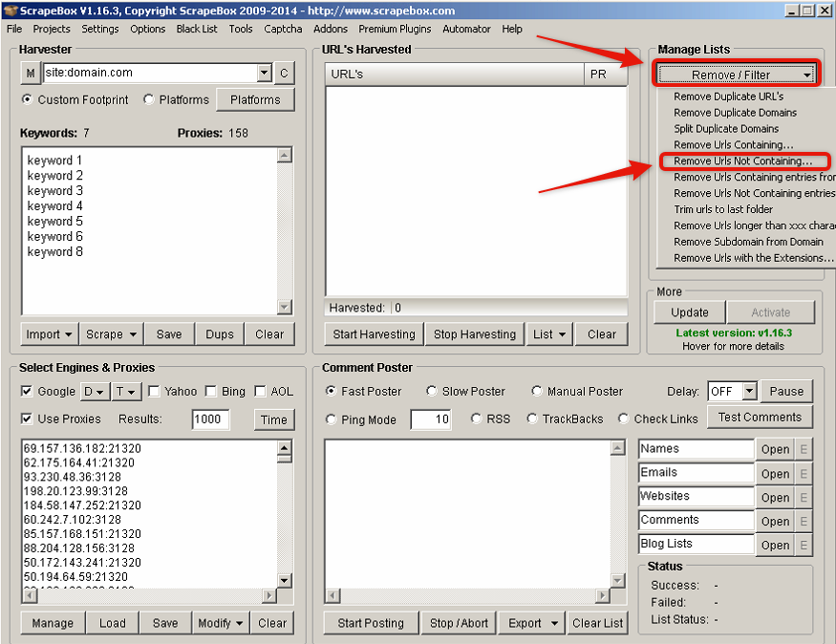Enable the Bing engine checkbox
The height and width of the screenshot is (644, 836).
coord(210,392)
